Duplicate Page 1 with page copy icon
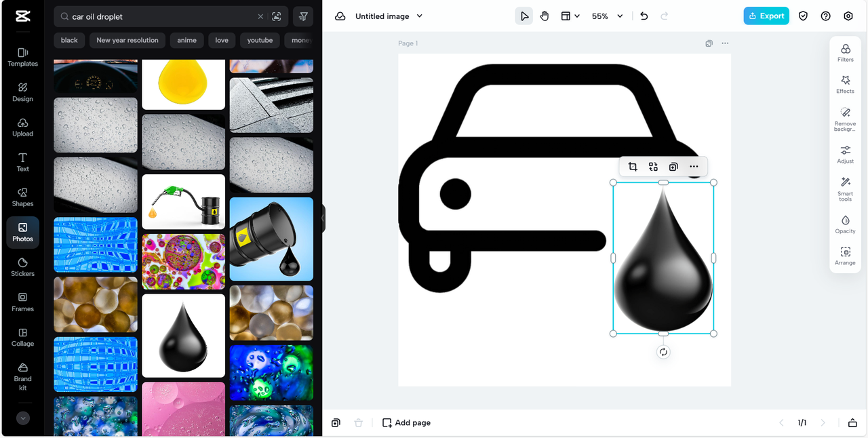The image size is (868, 438). click(709, 43)
